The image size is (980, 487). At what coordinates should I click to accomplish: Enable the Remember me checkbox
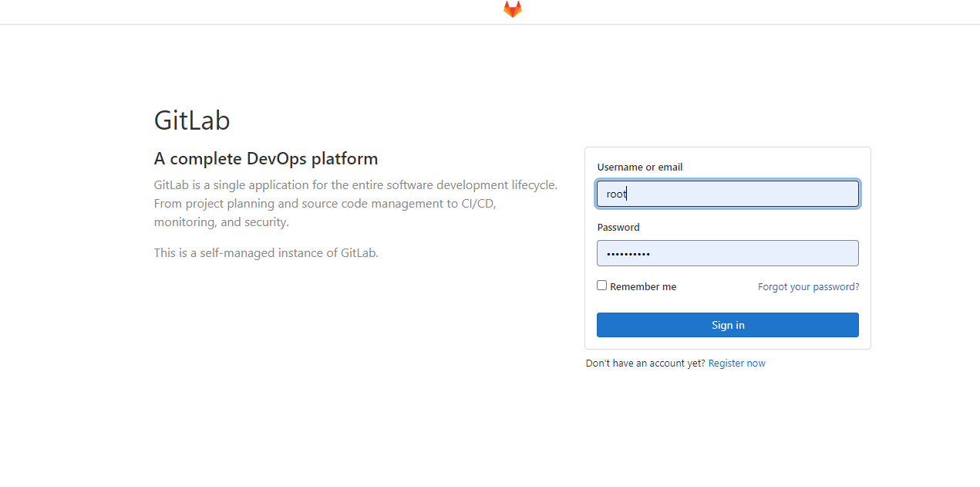pos(602,286)
